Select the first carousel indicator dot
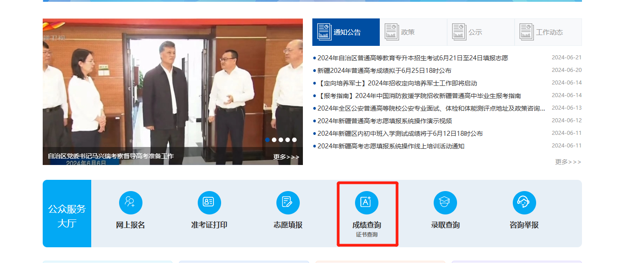The image size is (644, 263). coord(267,140)
